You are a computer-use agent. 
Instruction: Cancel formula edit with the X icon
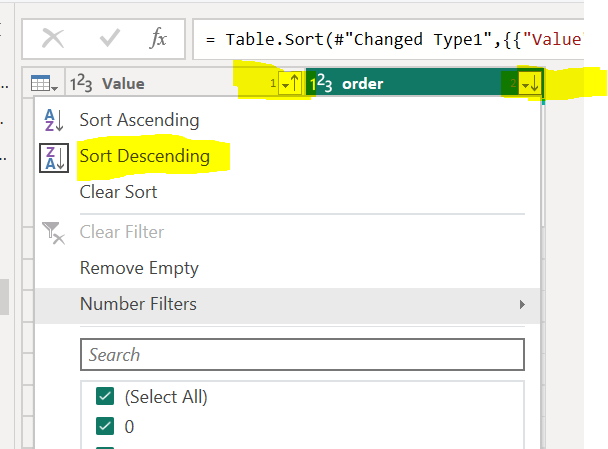(53, 39)
